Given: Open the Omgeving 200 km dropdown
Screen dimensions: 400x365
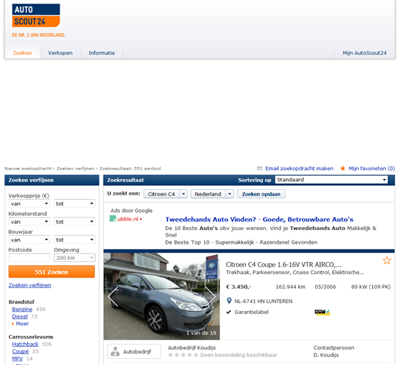Looking at the screenshot, I should coord(75,258).
